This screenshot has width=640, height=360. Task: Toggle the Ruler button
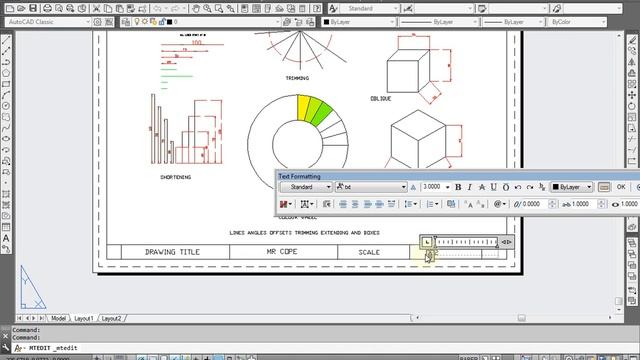coord(604,187)
